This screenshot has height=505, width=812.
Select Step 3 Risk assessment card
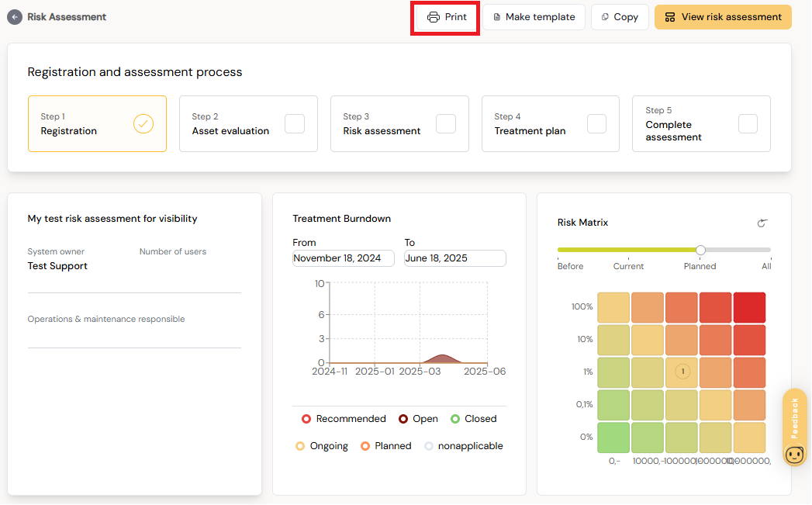pyautogui.click(x=399, y=124)
